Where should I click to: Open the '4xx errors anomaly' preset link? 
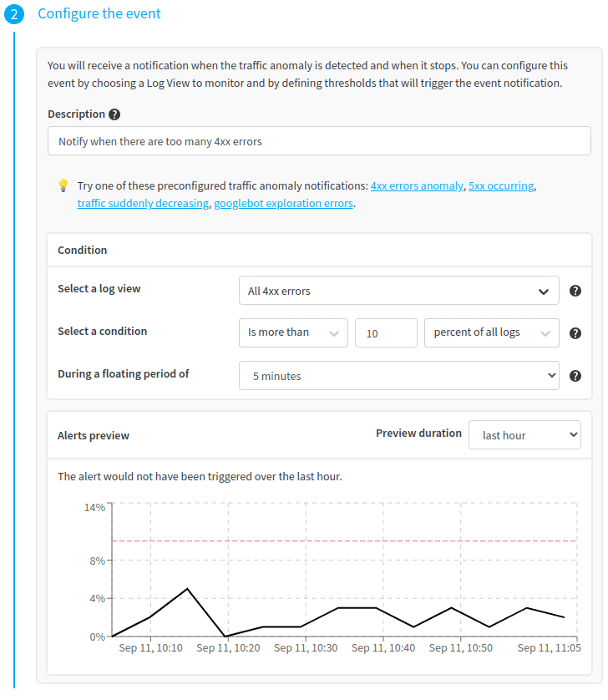click(417, 186)
